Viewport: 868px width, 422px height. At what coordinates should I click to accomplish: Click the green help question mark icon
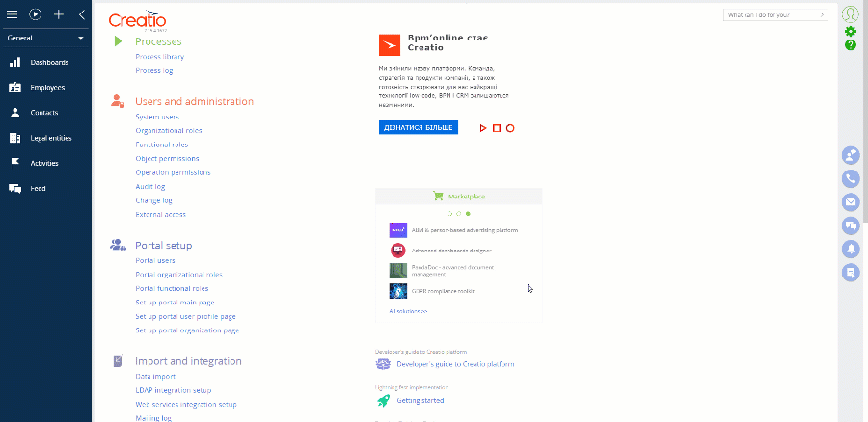tap(851, 44)
